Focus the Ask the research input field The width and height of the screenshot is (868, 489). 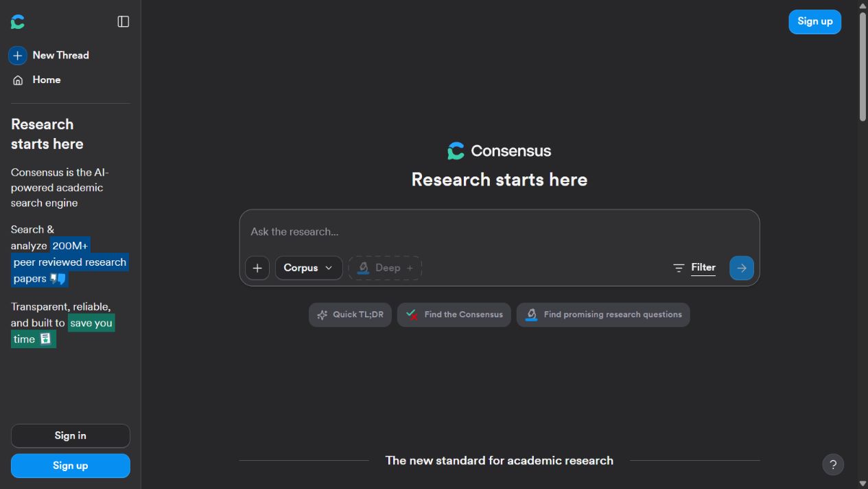point(499,231)
